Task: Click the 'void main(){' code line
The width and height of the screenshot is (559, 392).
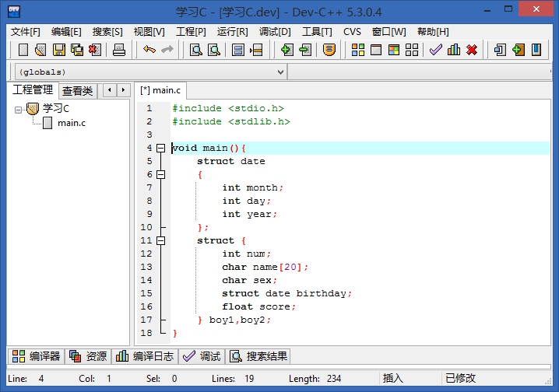Action: 209,148
